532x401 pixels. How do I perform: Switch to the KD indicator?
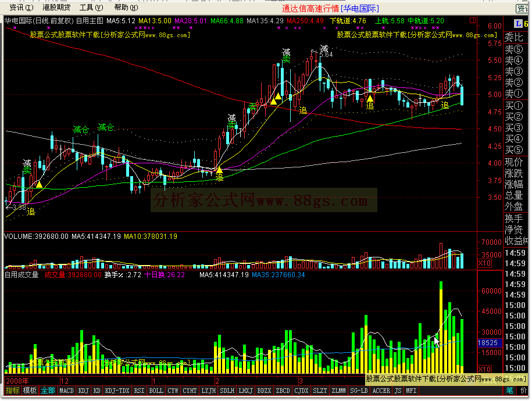(97, 391)
